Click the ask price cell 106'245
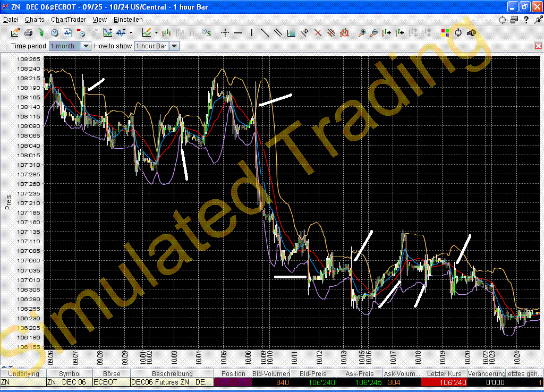 pos(360,382)
